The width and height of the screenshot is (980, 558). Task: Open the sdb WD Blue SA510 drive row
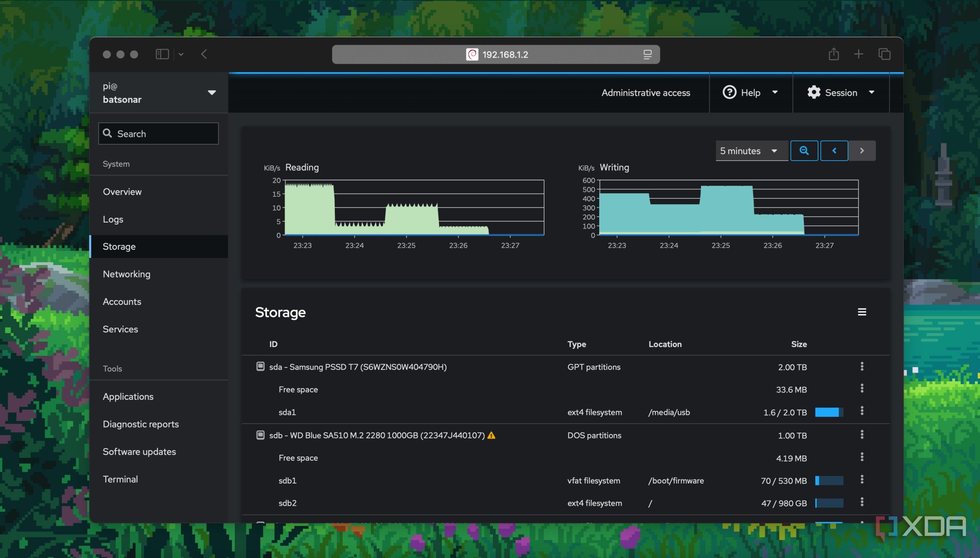pyautogui.click(x=565, y=435)
